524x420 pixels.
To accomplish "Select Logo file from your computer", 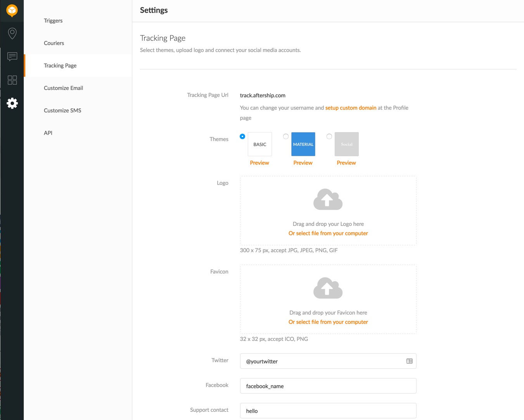I will pos(328,233).
